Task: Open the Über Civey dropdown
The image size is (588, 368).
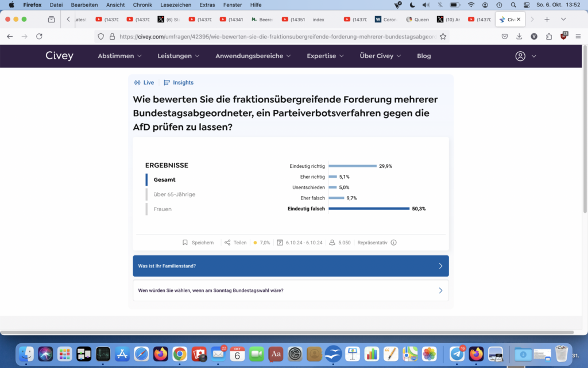Action: [380, 56]
